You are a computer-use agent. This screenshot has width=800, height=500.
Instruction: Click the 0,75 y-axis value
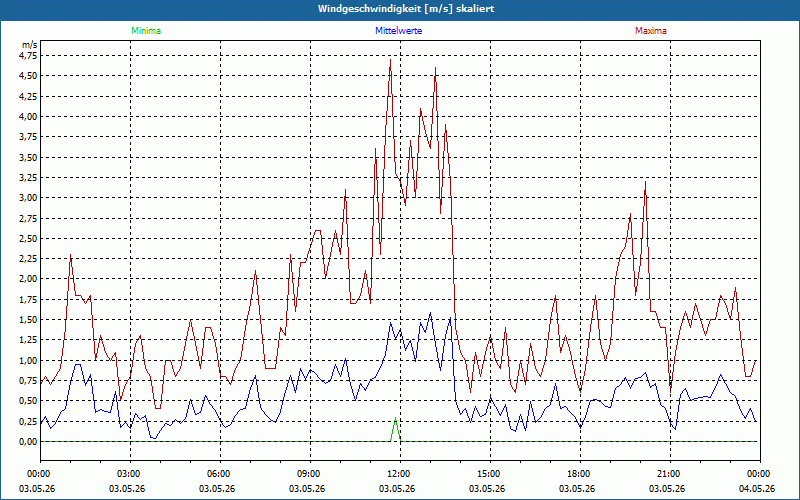29,381
